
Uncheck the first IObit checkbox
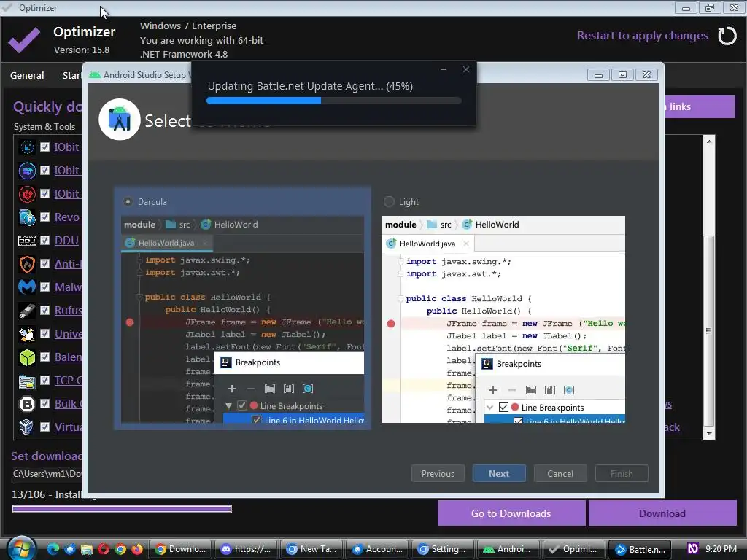pos(44,147)
